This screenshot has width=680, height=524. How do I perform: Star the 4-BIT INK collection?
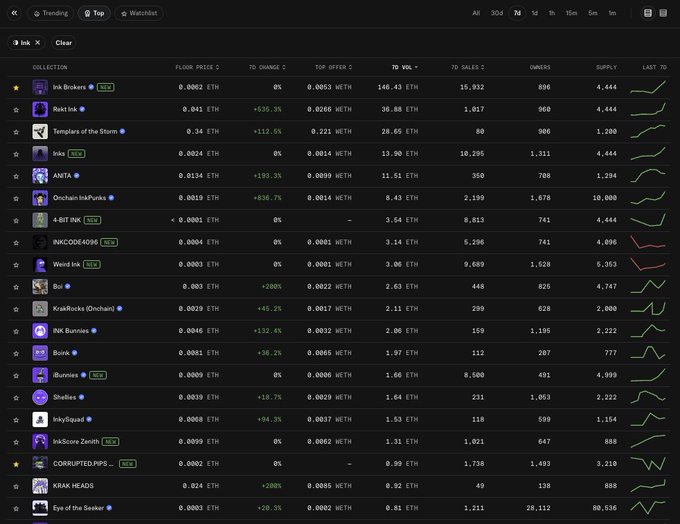click(16, 220)
